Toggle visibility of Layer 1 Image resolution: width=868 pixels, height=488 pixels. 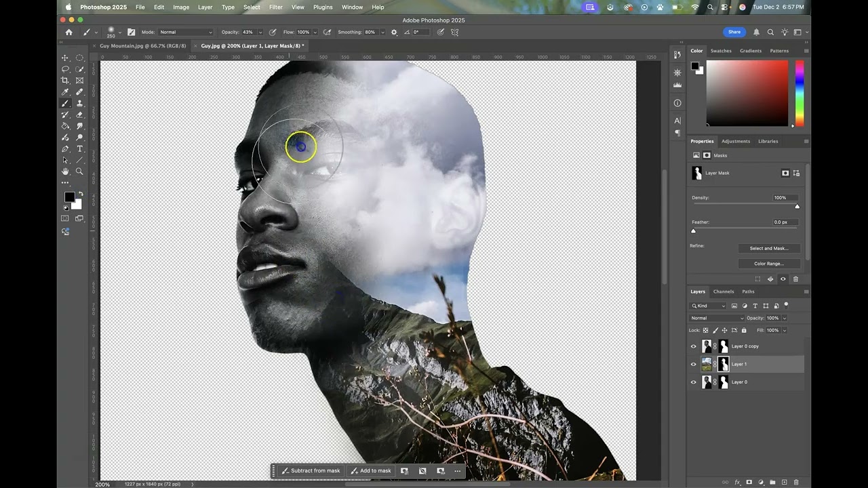pos(693,364)
